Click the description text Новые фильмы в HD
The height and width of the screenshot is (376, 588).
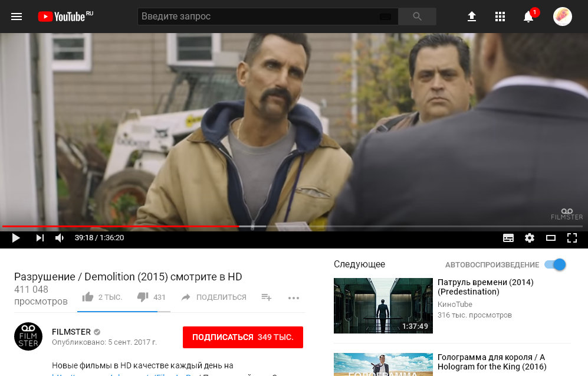143,365
